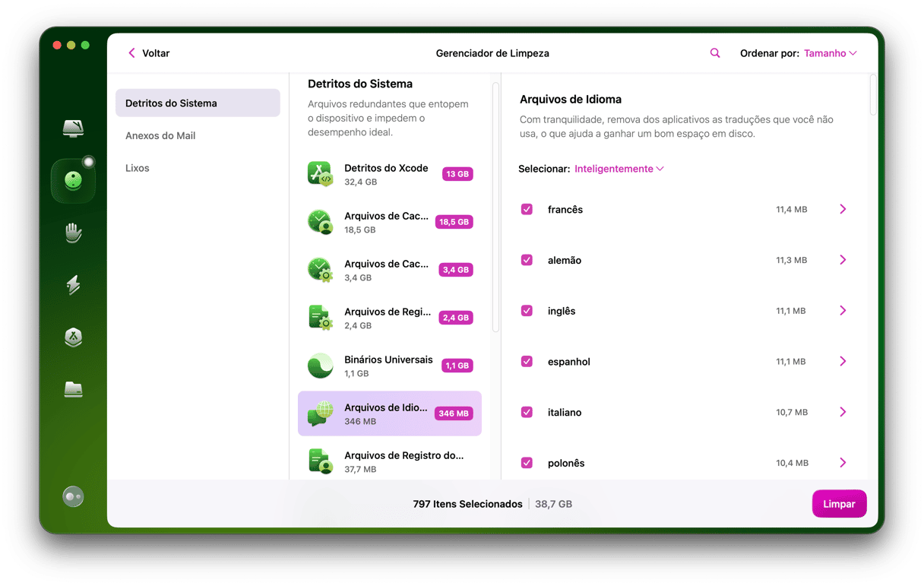Click the Gerenciador de Limpeza window title
The height and width of the screenshot is (586, 924).
click(x=492, y=53)
